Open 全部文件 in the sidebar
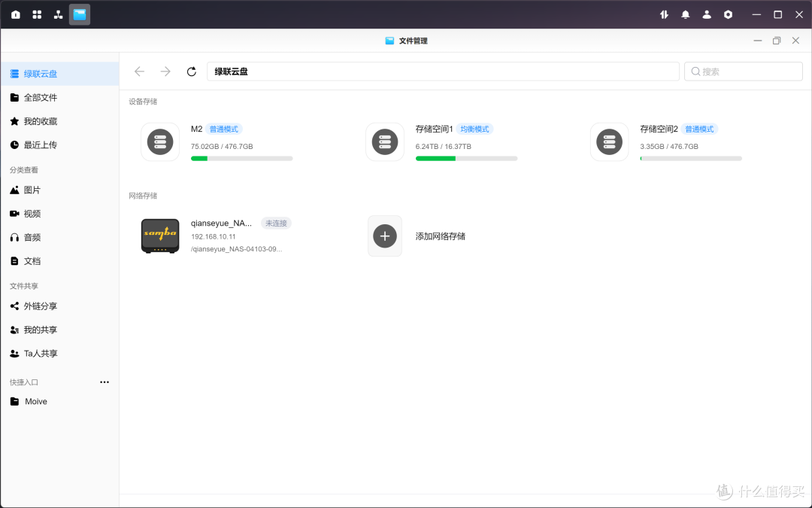The height and width of the screenshot is (508, 812). pyautogui.click(x=59, y=97)
